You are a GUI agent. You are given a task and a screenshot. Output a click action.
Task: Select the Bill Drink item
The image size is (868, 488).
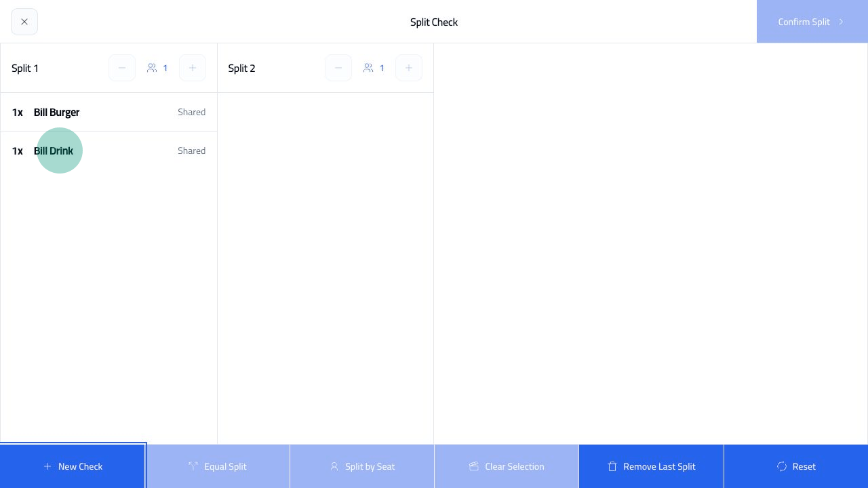click(108, 150)
